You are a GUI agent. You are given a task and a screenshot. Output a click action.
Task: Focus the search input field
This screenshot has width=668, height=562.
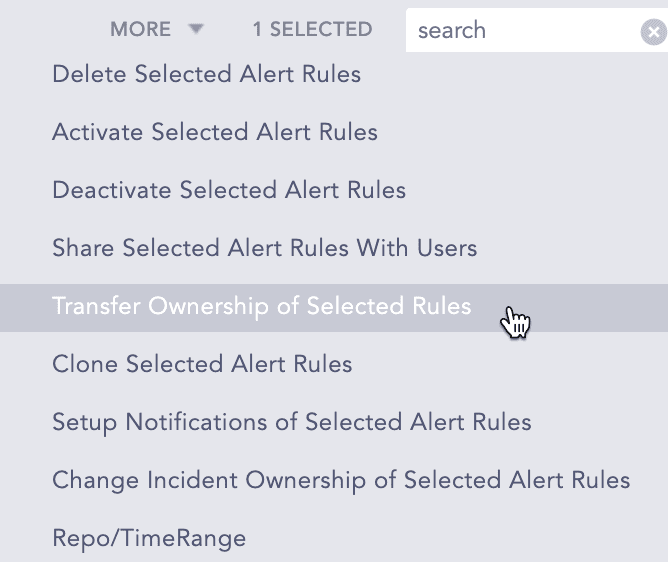click(x=520, y=31)
